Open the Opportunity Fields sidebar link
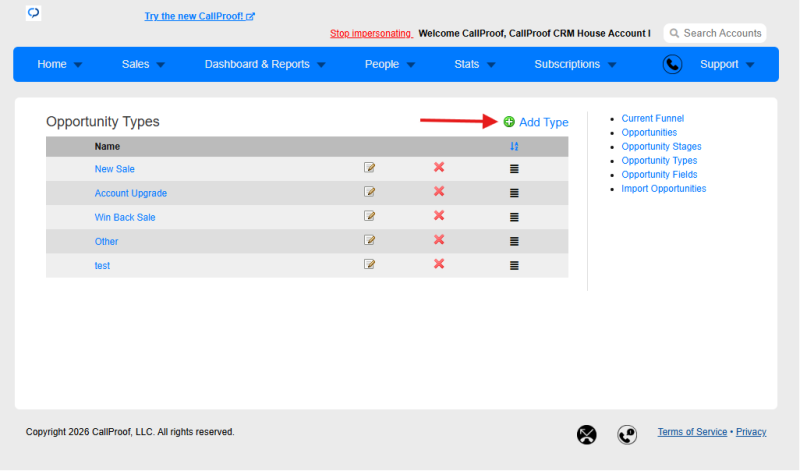The height and width of the screenshot is (471, 800). [659, 175]
